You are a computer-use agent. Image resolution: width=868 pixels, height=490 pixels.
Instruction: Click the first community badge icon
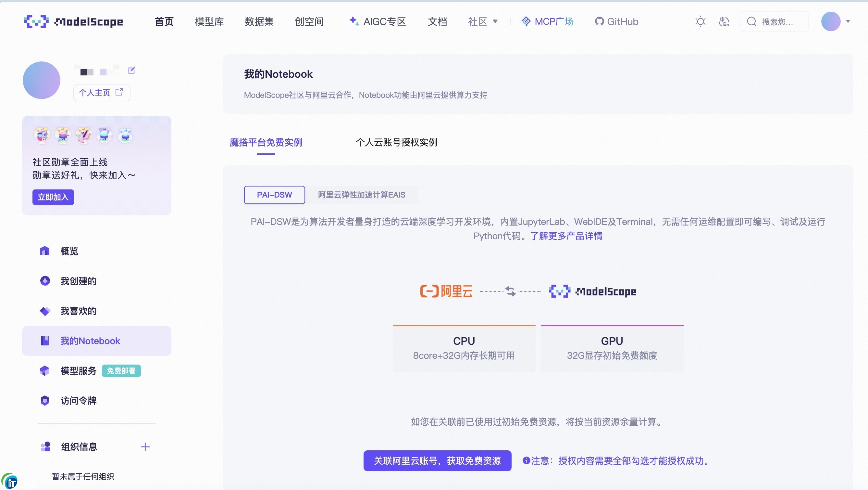(42, 135)
